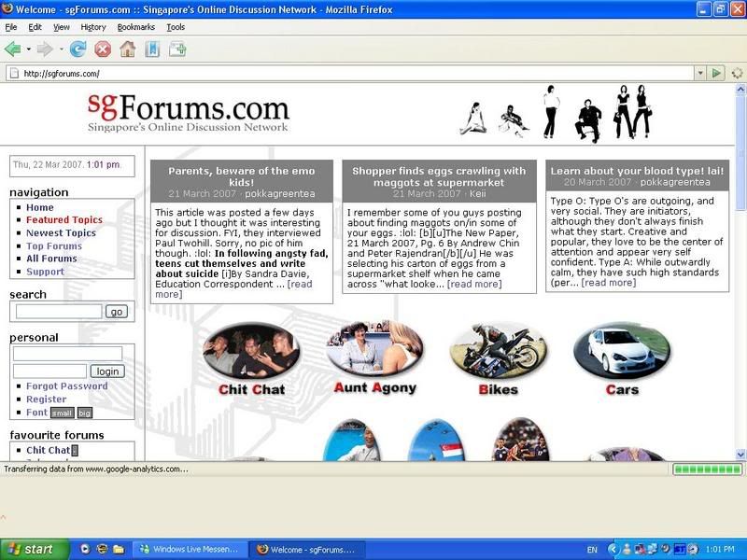Open the History menu

93,27
